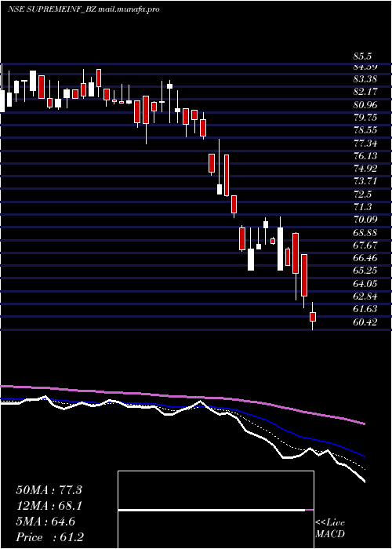The image size is (392, 549).
Task: Click the 61.63 price axis label
Action: tap(365, 309)
